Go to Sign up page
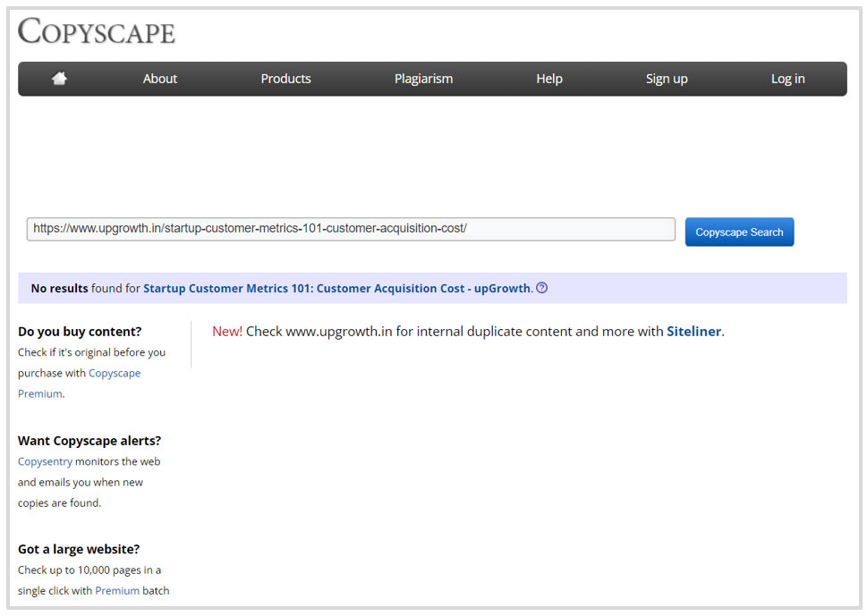 tap(667, 79)
